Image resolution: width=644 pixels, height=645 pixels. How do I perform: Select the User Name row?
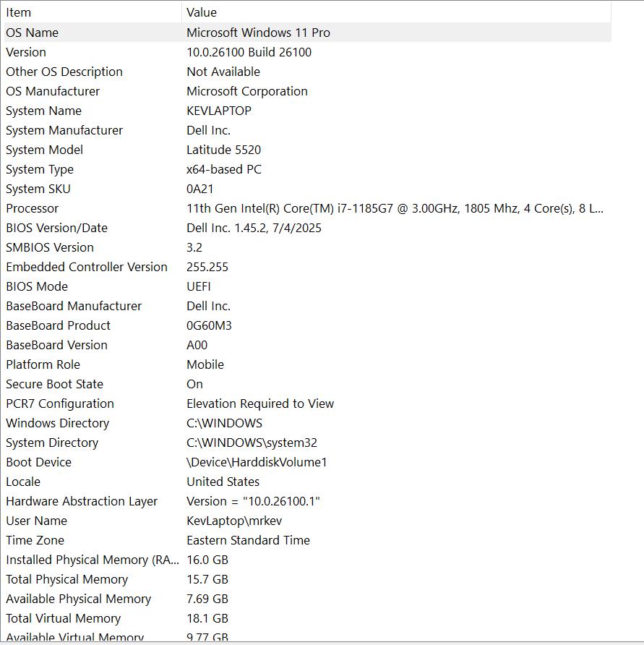coord(36,521)
